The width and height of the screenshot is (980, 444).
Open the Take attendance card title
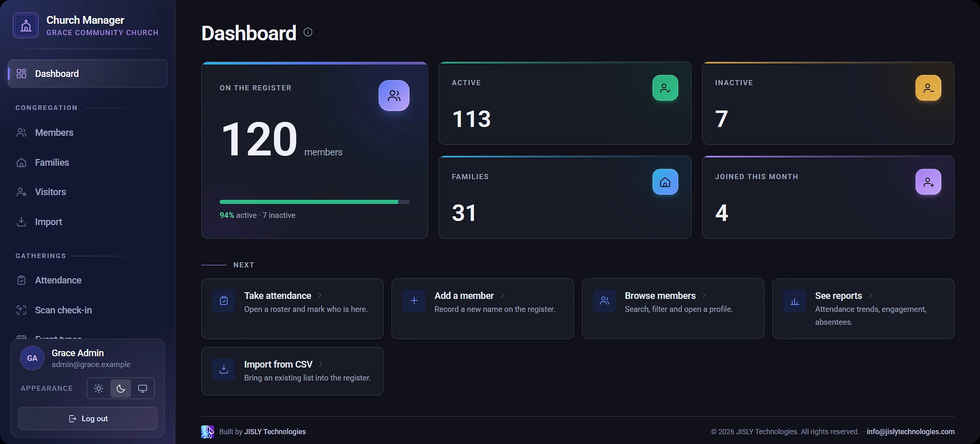[277, 296]
